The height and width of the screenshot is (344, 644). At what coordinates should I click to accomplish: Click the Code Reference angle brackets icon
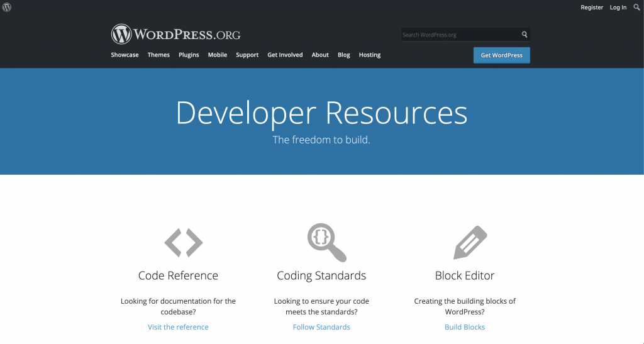point(183,243)
